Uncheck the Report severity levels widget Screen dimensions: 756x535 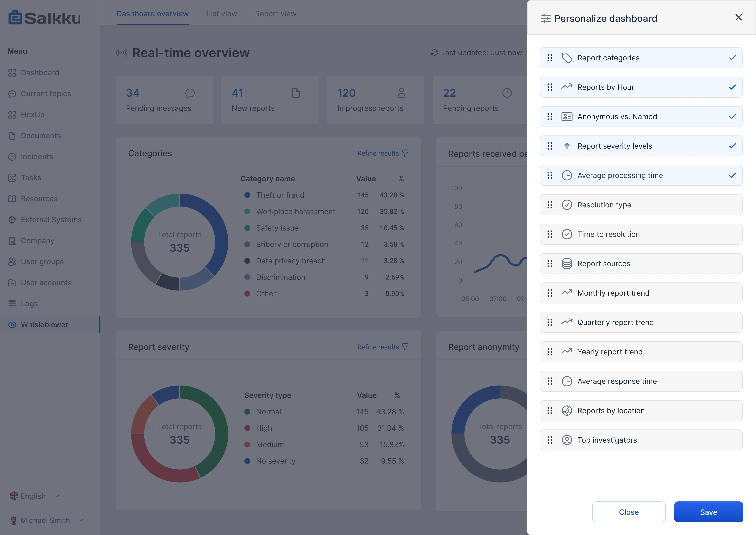pos(732,146)
